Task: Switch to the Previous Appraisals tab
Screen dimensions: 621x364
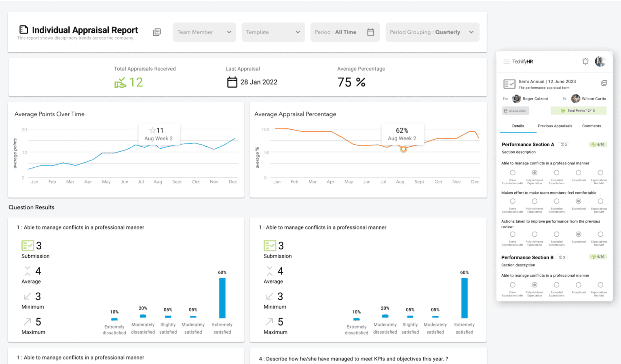Action: pyautogui.click(x=555, y=126)
